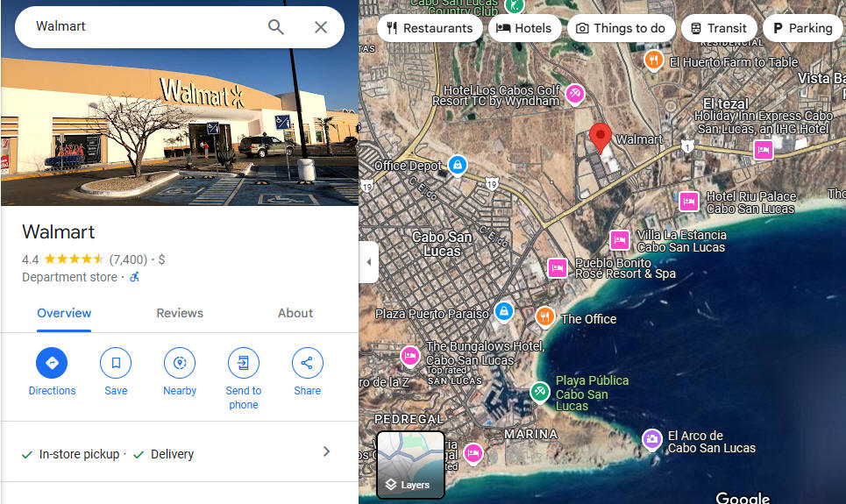Switch to the Reviews tab
Screen dimensions: 846x504
point(180,313)
